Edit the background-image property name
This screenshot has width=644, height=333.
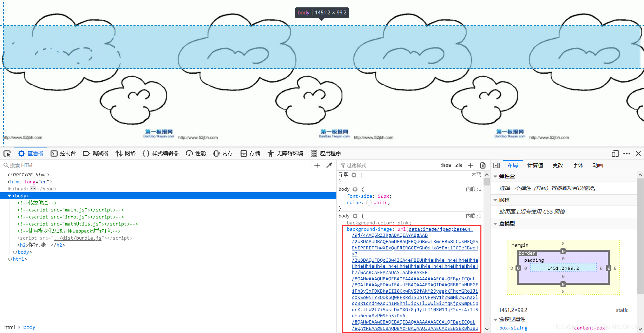pos(369,229)
